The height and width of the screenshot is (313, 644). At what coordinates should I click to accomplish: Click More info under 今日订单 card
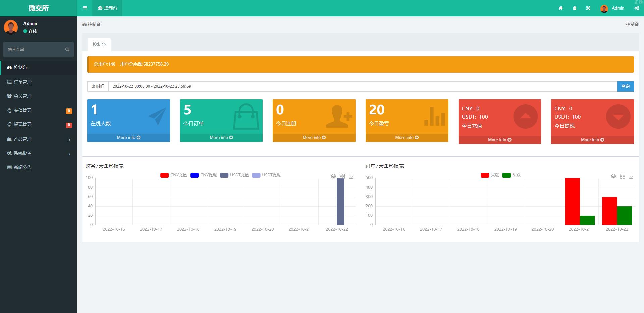[x=221, y=138]
